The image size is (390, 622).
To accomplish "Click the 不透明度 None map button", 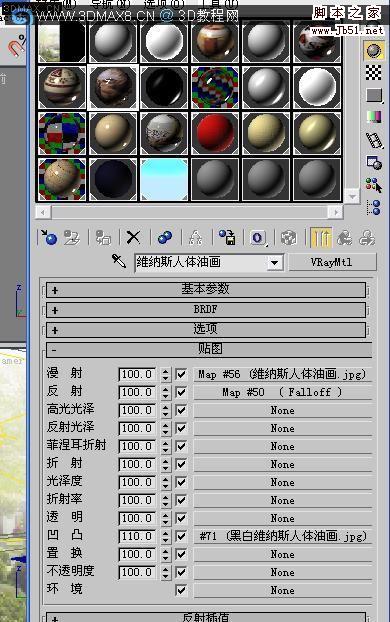I will [282, 572].
